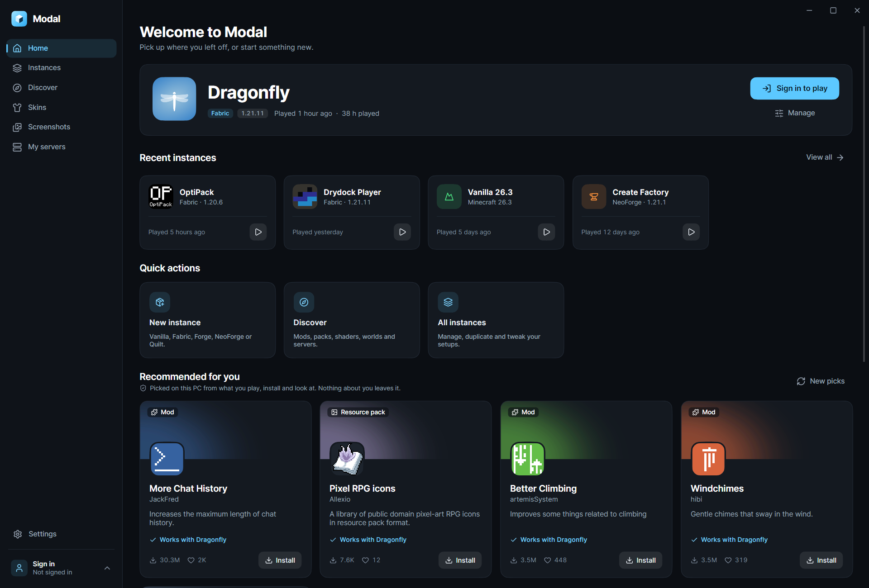The image size is (869, 588).
Task: Click Sign in to play button
Action: pos(794,88)
